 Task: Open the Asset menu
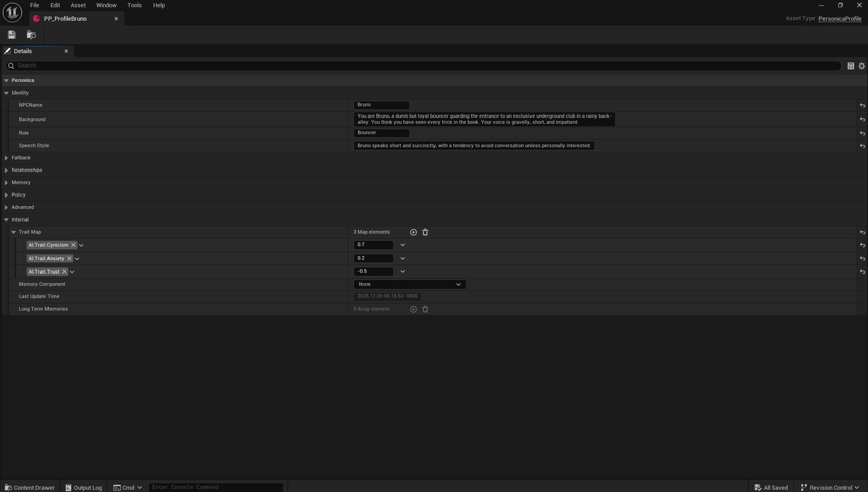tap(78, 5)
